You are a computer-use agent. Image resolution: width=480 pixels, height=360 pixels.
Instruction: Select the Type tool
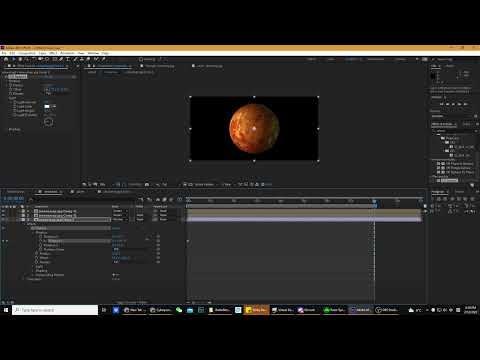click(x=68, y=59)
